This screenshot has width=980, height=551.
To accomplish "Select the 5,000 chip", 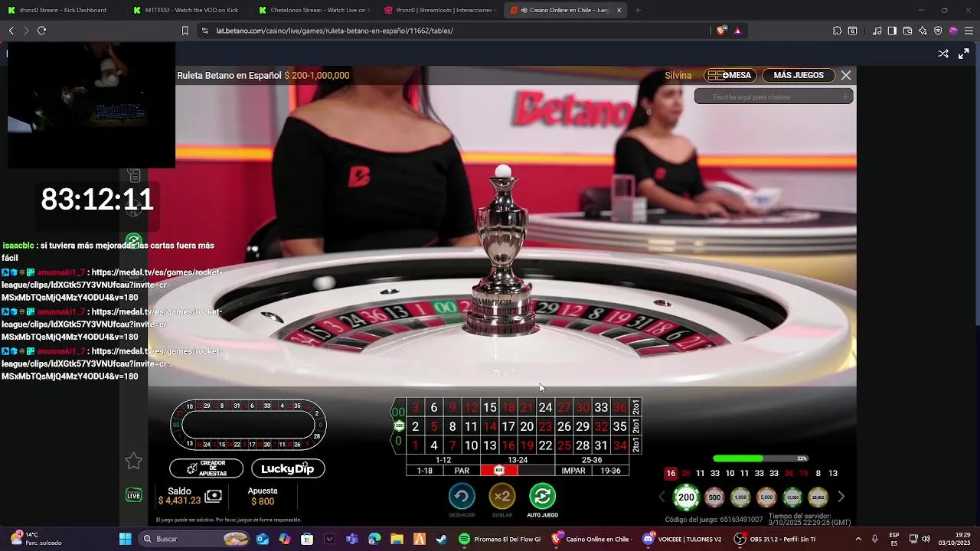I will pos(766,497).
